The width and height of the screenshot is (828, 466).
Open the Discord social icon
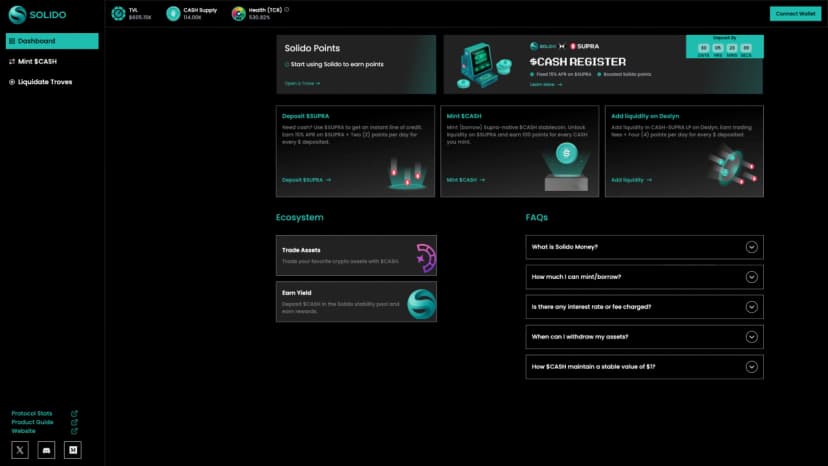[46, 450]
